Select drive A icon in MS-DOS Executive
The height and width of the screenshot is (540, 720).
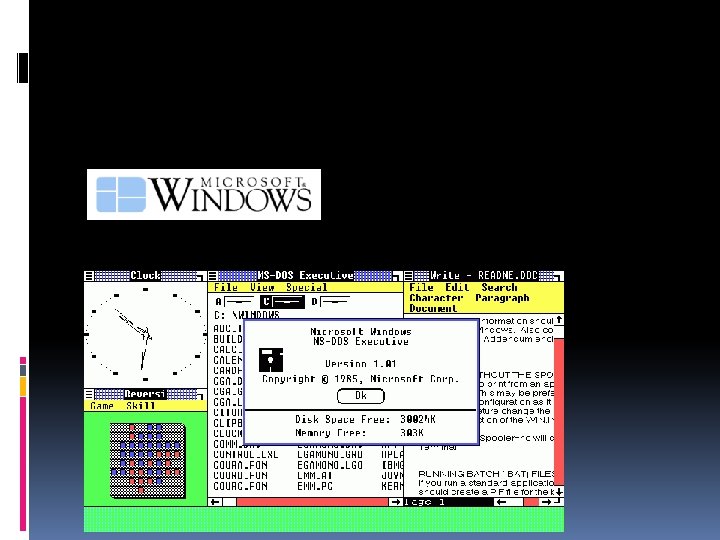[x=234, y=302]
